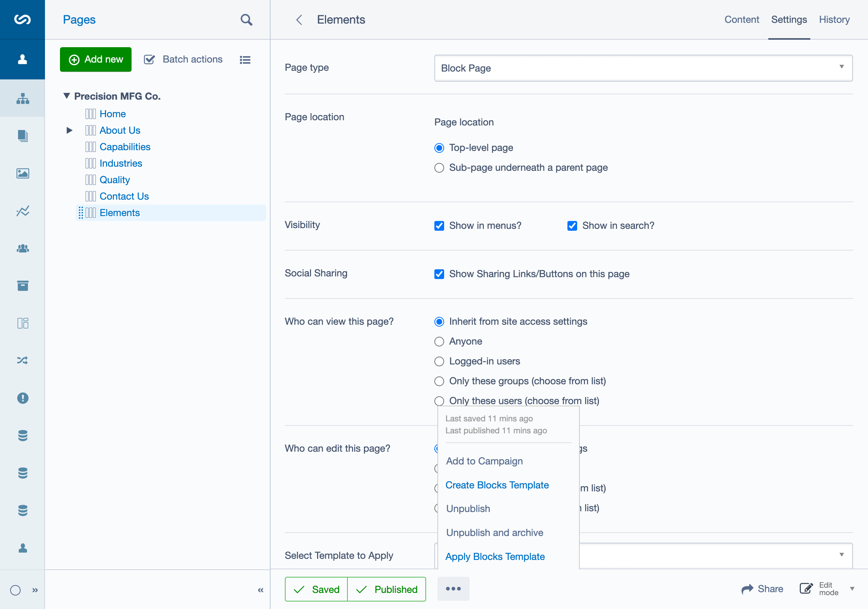Open the About Us page in tree
This screenshot has width=868, height=609.
tap(120, 130)
